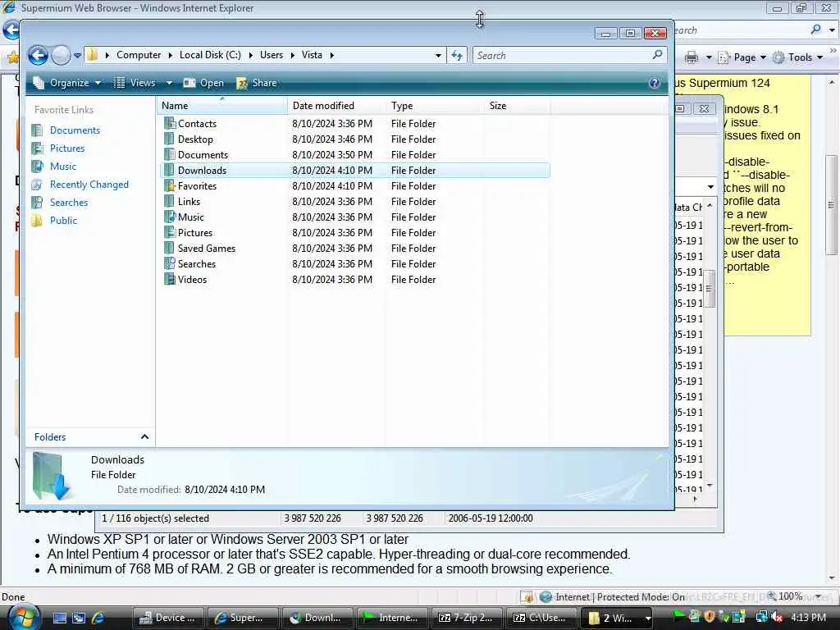
Task: Click the Views toolbar button
Action: pos(135,83)
